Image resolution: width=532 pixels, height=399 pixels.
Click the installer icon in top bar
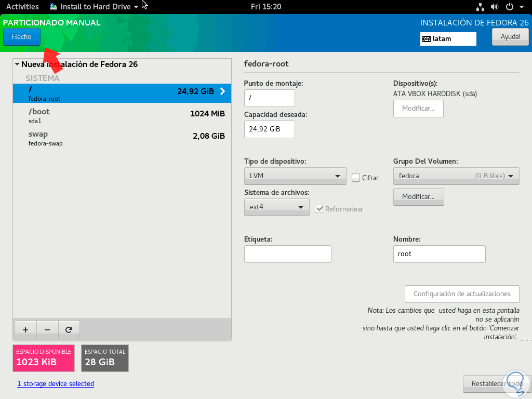(54, 6)
